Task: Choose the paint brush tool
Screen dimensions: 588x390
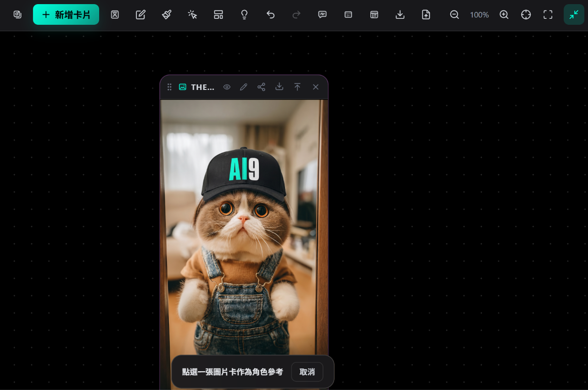Action: pos(167,15)
